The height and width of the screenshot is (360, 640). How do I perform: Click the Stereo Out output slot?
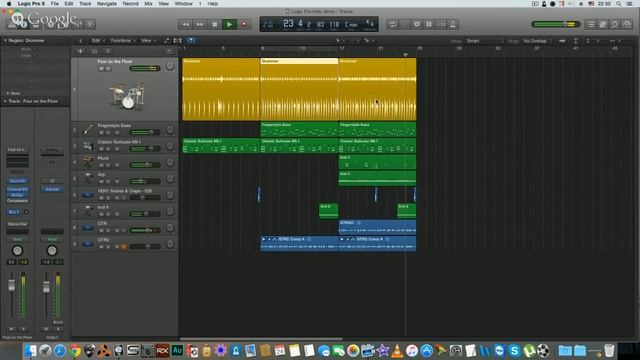(17, 224)
